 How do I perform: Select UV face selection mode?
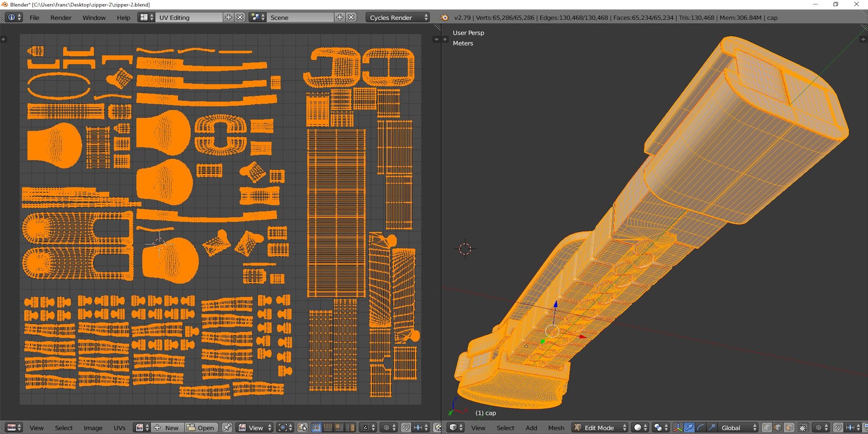click(x=339, y=427)
